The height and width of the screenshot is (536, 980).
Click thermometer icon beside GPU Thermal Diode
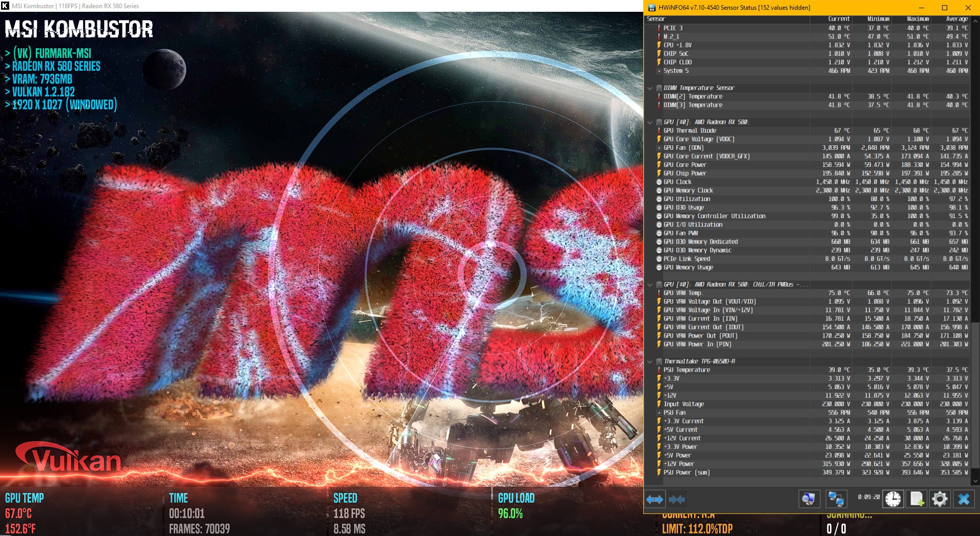[659, 131]
